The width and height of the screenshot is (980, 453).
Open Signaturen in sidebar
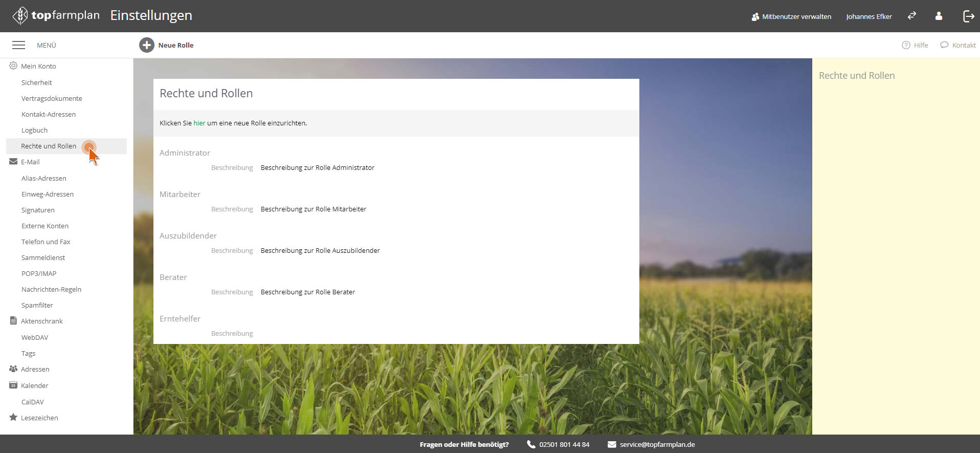point(38,210)
